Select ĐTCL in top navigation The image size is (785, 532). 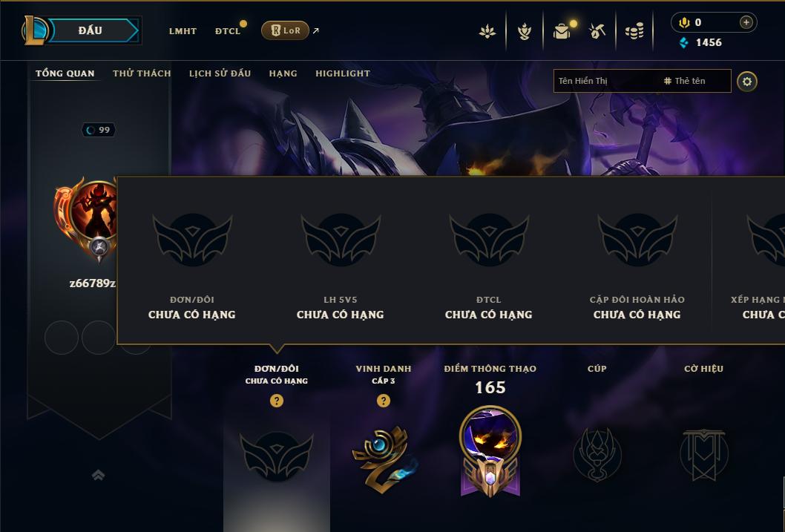228,31
